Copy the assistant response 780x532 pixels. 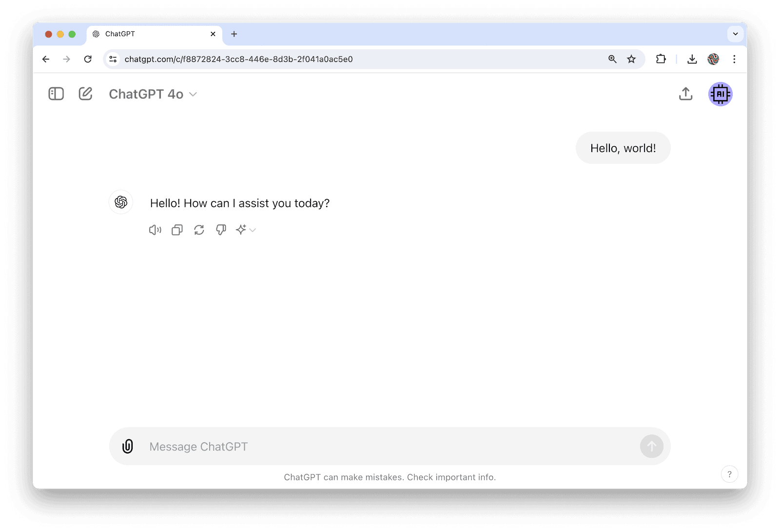(x=177, y=230)
